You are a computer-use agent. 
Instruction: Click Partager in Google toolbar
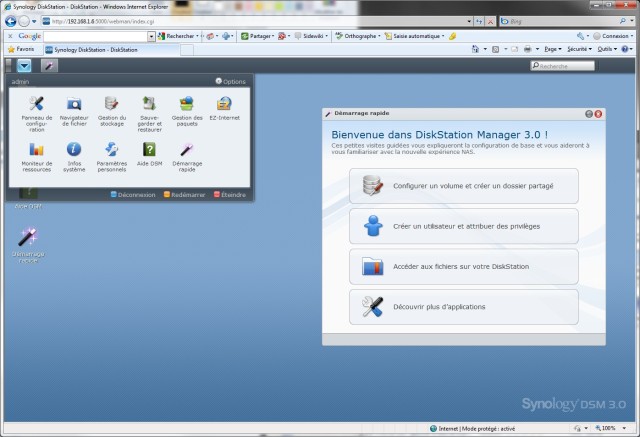[258, 36]
